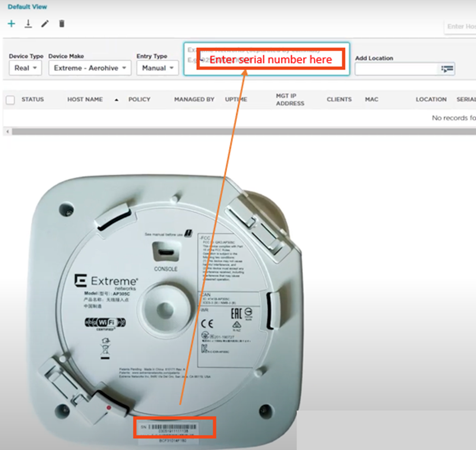Image resolution: width=476 pixels, height=450 pixels.
Task: Click the delete trash icon
Action: point(60,24)
